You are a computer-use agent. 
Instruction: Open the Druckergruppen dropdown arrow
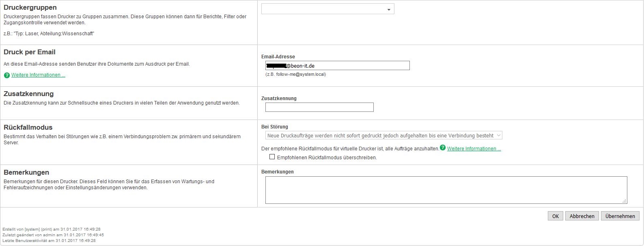click(x=389, y=9)
